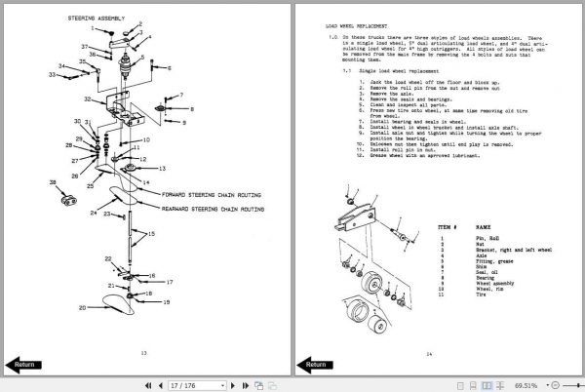Go to next view icon
This screenshot has width=585, height=392.
272,385
